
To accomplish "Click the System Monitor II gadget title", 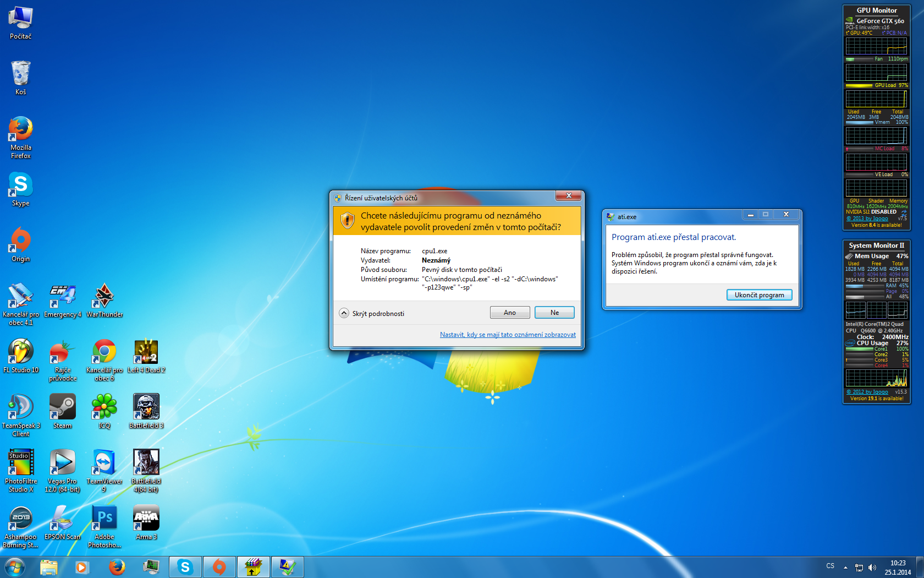I will click(x=877, y=246).
